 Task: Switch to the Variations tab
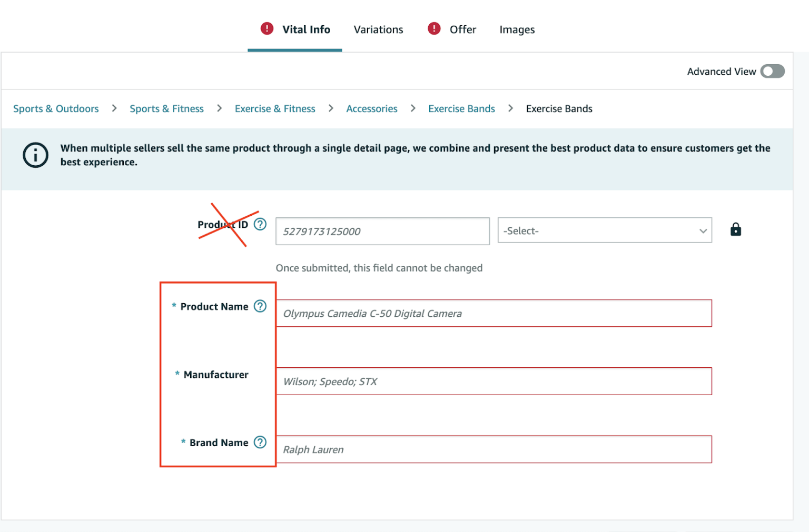point(378,29)
